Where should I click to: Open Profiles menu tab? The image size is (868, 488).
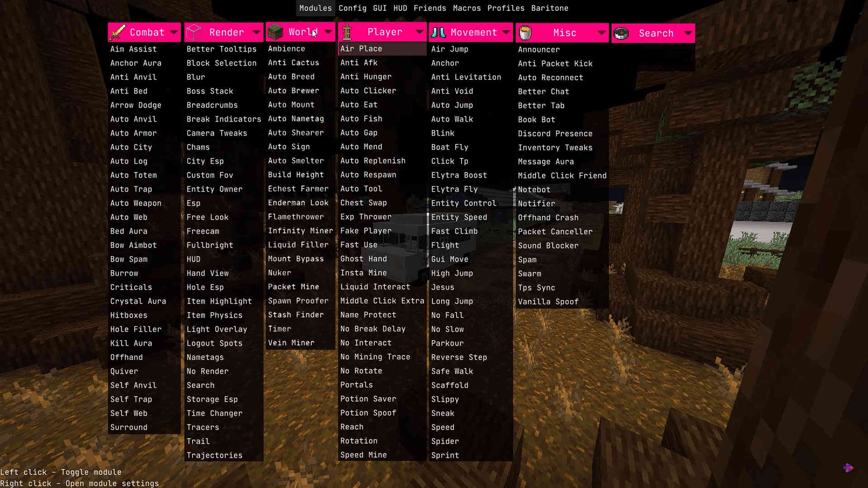pyautogui.click(x=505, y=8)
